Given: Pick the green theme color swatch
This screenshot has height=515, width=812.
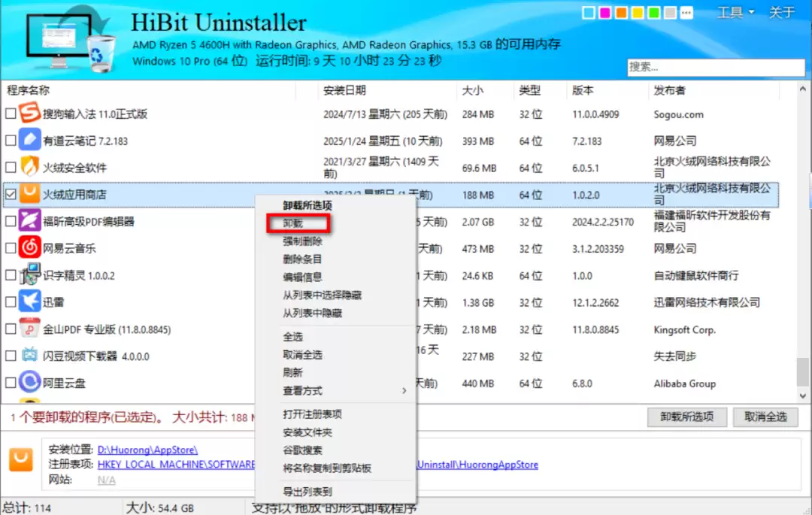Looking at the screenshot, I should (653, 13).
